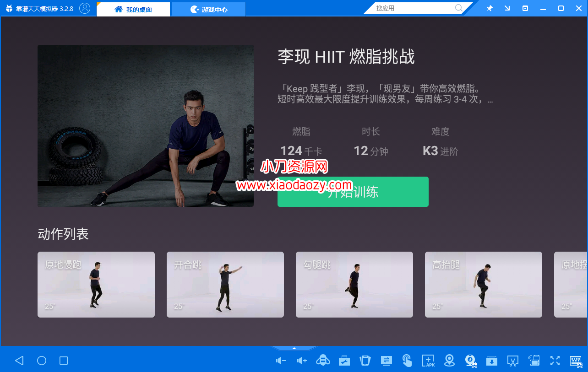Click the shake phone icon
This screenshot has height=372, width=588.
365,361
